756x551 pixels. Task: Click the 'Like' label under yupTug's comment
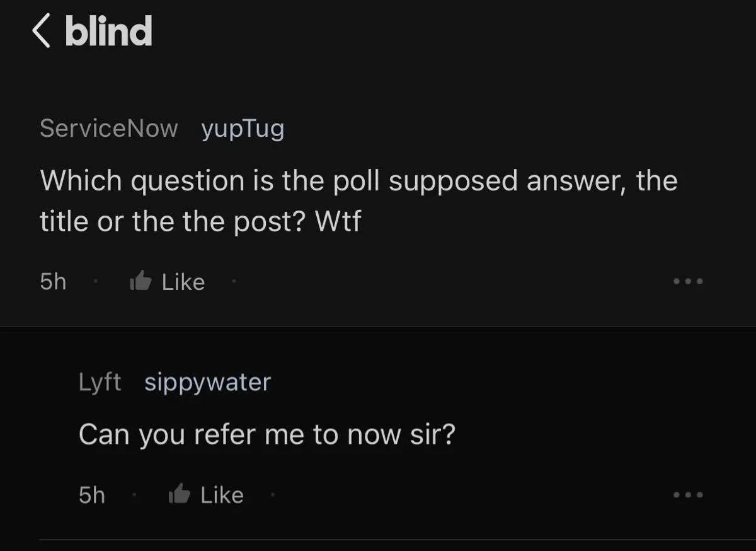pos(183,282)
